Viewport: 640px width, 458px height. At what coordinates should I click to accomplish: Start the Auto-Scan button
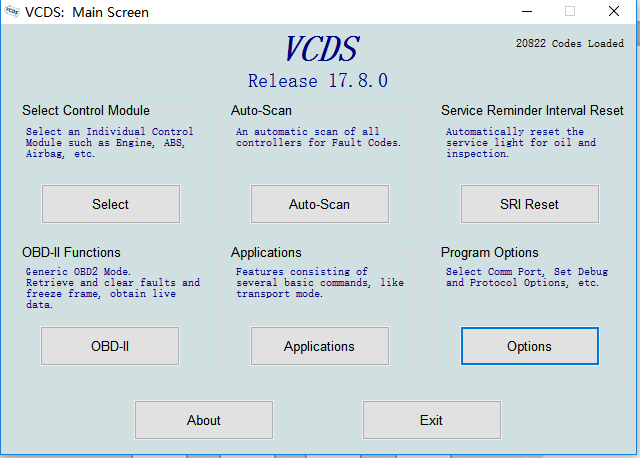click(x=320, y=204)
